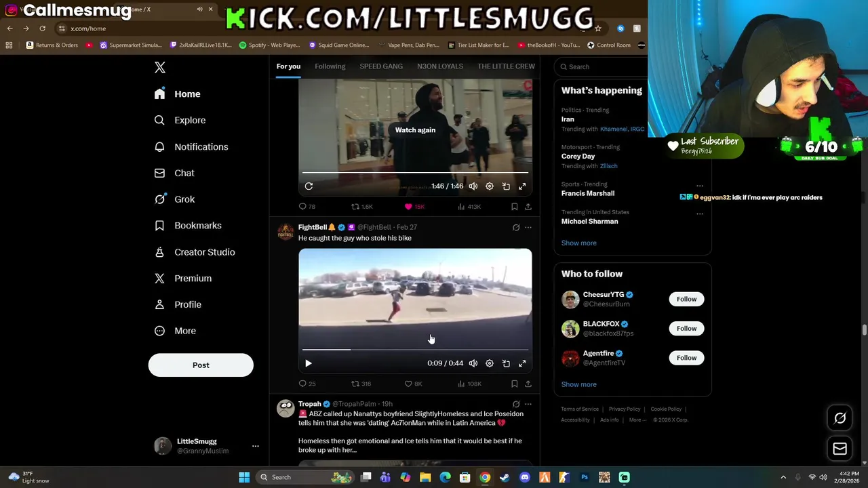Image resolution: width=868 pixels, height=488 pixels.
Task: Switch to the Following tab
Action: pos(330,66)
